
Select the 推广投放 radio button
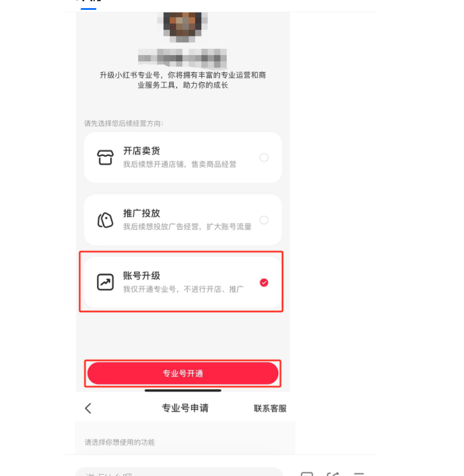[264, 220]
